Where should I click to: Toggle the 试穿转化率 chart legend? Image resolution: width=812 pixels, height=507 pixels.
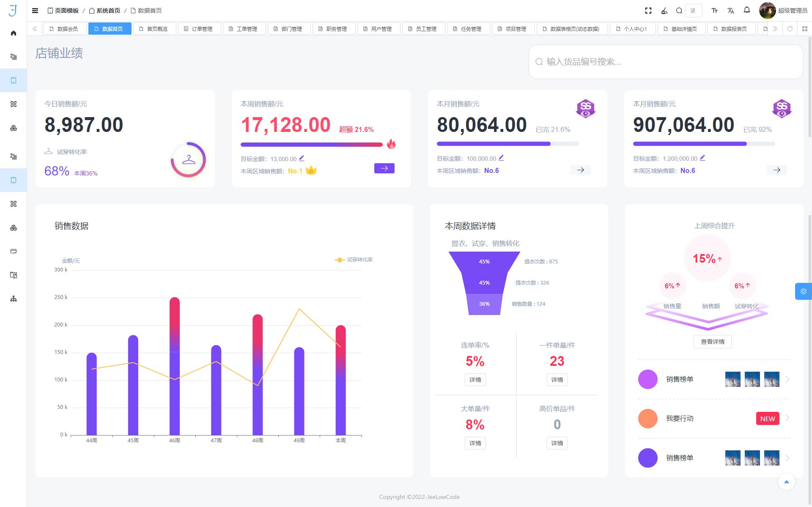354,260
